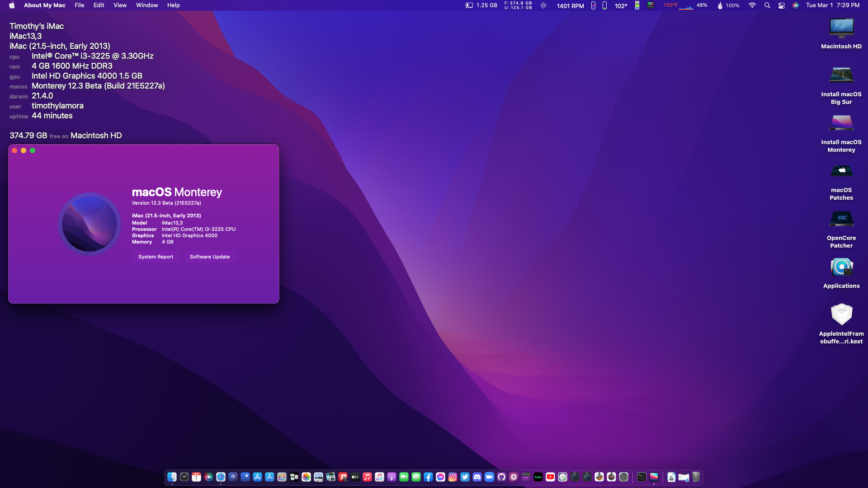Launch Terminal from the Dock
Screen dimensions: 868x488
[x=642, y=477]
